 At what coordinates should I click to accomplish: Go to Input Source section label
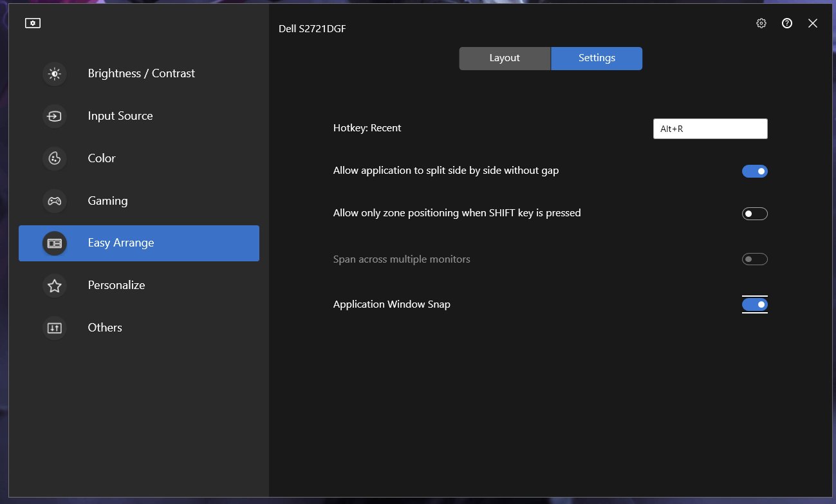tap(120, 116)
